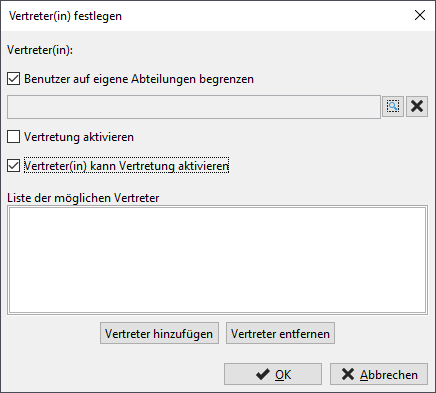Click the Vertreter hinzufügen button
This screenshot has height=393, width=436.
(x=159, y=333)
